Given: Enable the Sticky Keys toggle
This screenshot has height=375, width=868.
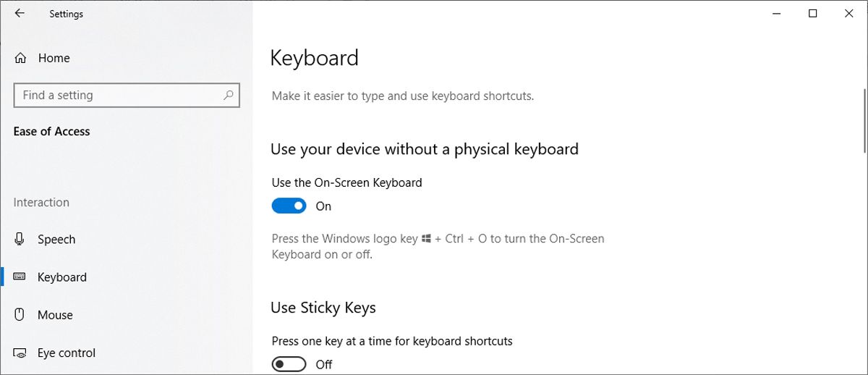Looking at the screenshot, I should point(289,364).
